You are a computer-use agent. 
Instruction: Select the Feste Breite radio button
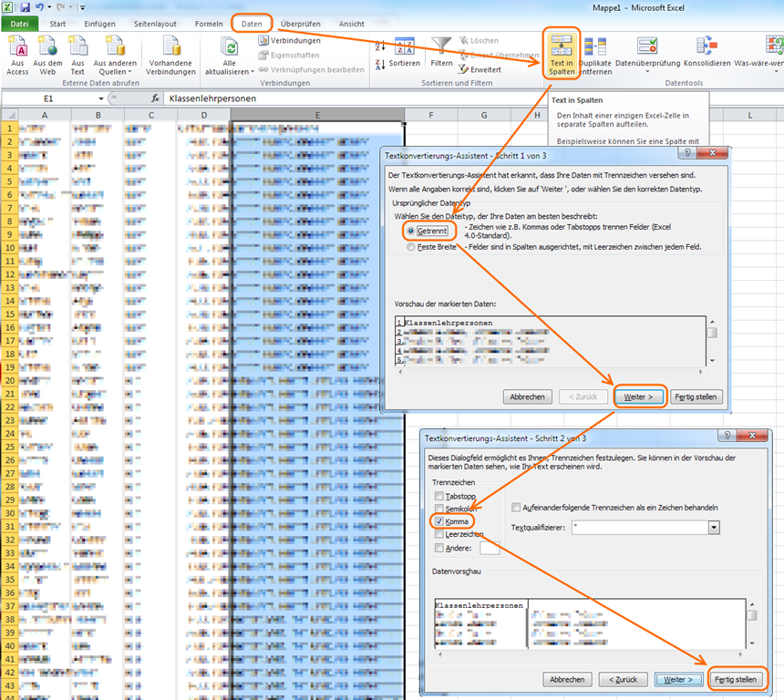(411, 247)
